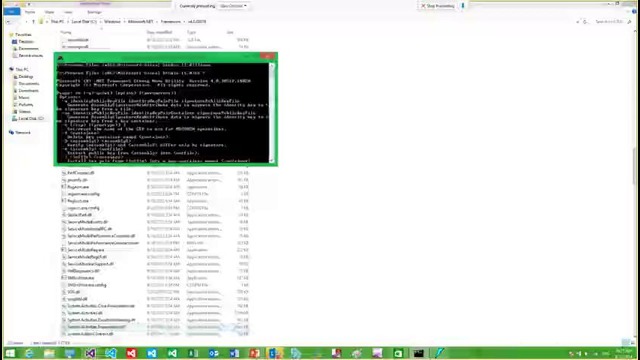The height and width of the screenshot is (360, 640).
Task: Select Favorites in the navigation pane
Action: tap(23, 35)
